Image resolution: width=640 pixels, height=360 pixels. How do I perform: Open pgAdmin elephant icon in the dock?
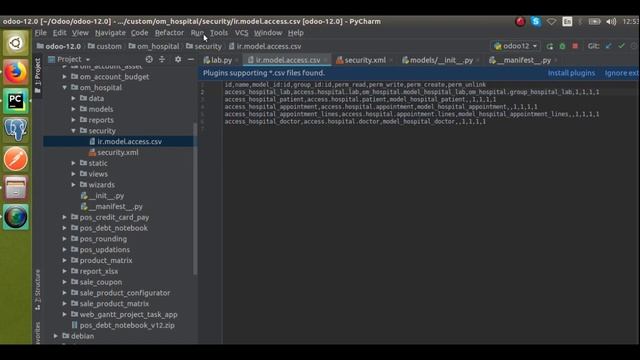(x=16, y=130)
